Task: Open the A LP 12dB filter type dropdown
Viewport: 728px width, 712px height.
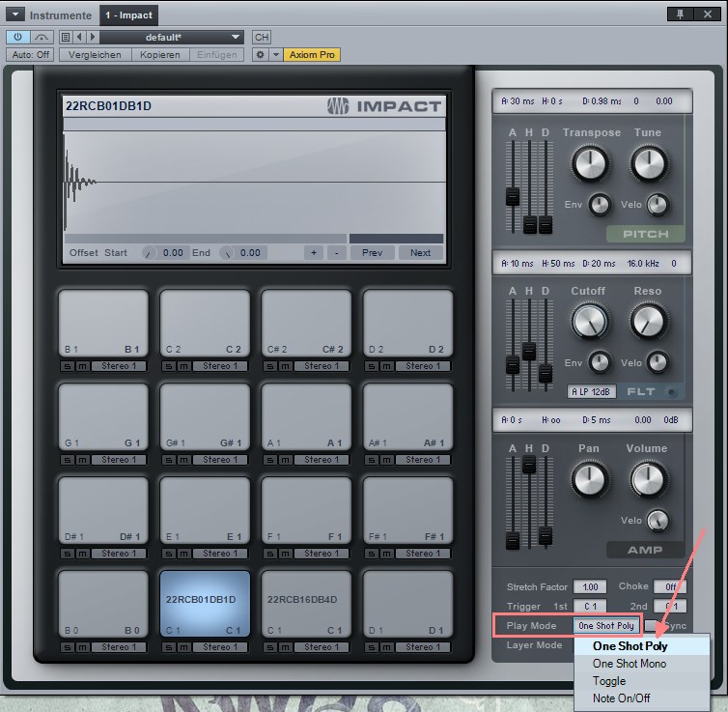Action: click(591, 391)
